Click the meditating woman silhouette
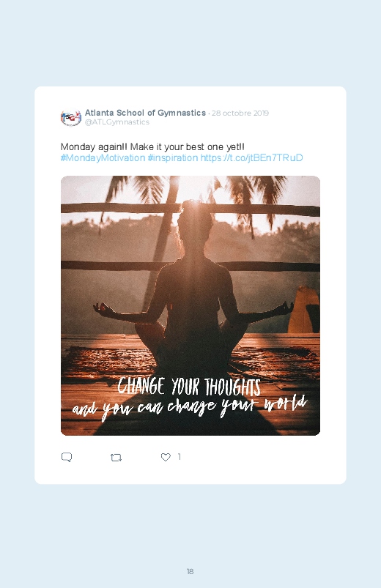This screenshot has height=588, width=381. [193, 289]
